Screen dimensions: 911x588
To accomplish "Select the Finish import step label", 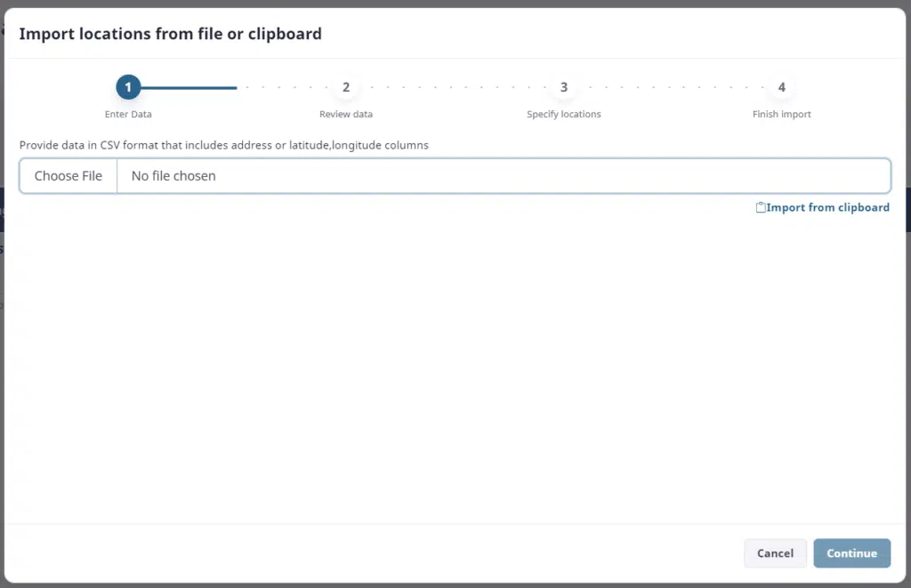I will [782, 114].
